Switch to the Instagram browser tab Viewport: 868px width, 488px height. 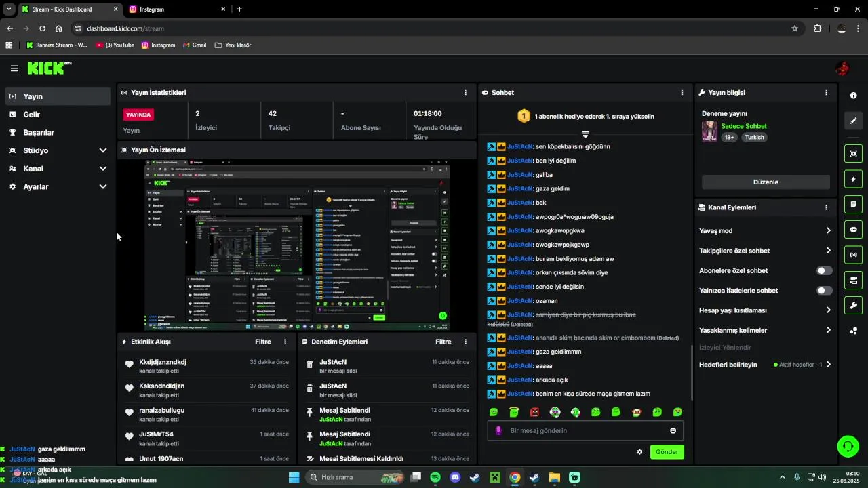[x=178, y=9]
